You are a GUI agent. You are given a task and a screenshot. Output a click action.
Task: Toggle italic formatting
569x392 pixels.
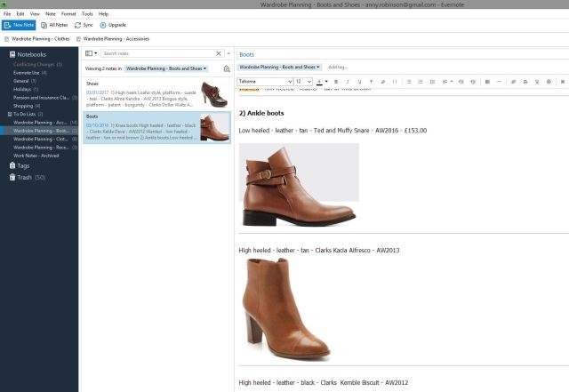coord(348,82)
